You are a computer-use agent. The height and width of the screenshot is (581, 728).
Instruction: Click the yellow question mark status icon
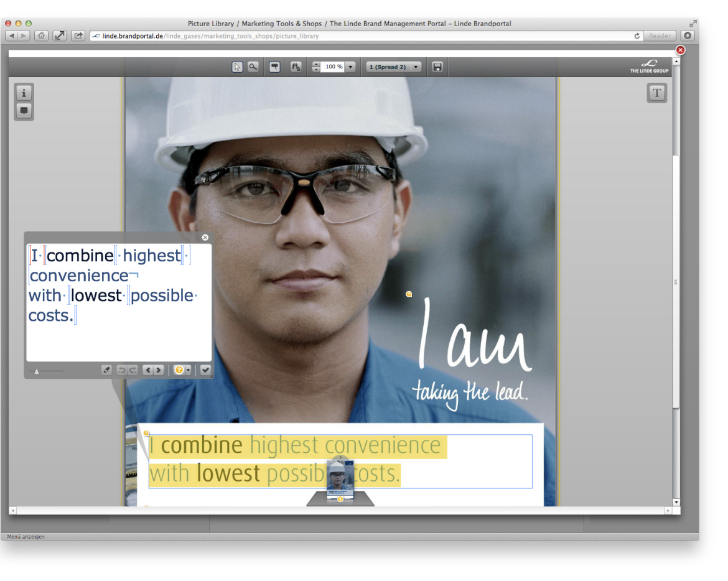click(179, 370)
